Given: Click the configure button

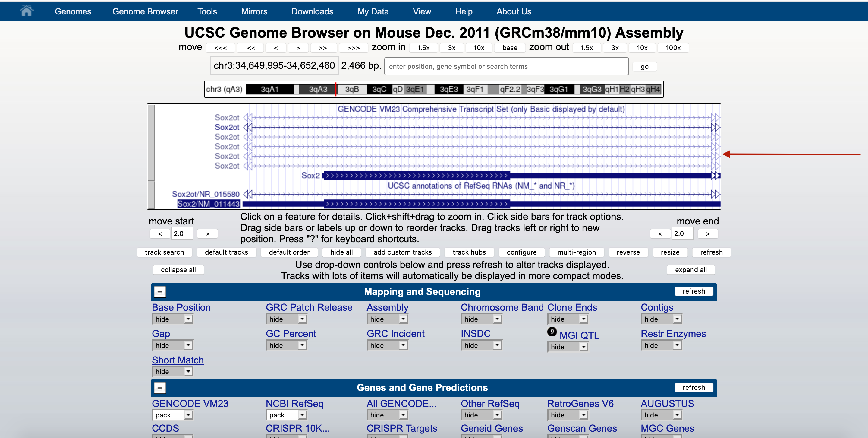Looking at the screenshot, I should 522,252.
